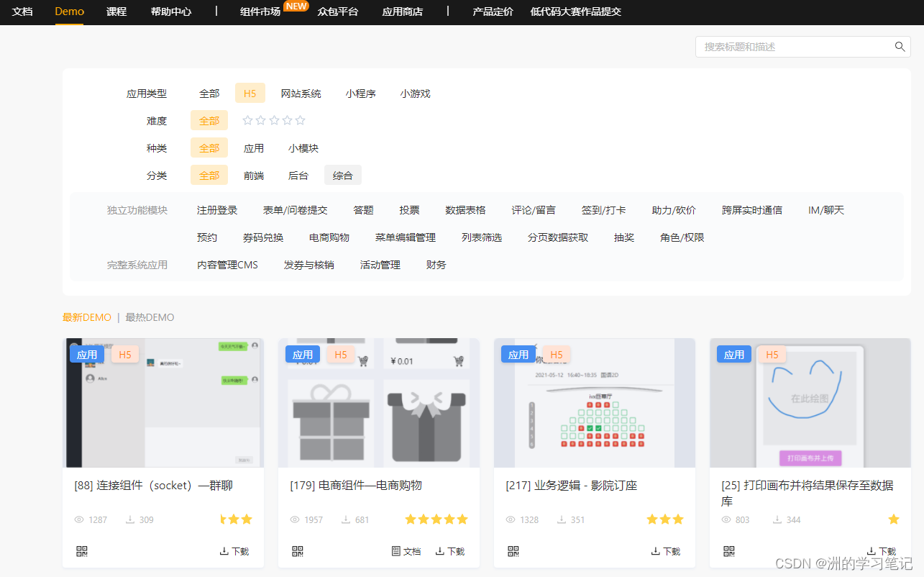This screenshot has width=924, height=577.
Task: Select 小模块 in the 种类 filter
Action: pyautogui.click(x=303, y=148)
